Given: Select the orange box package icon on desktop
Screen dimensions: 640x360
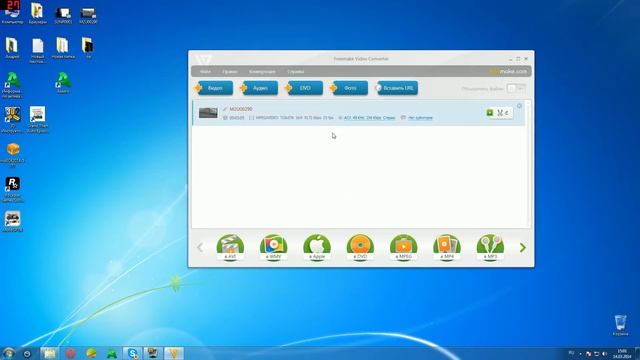Looking at the screenshot, I should point(13,155).
